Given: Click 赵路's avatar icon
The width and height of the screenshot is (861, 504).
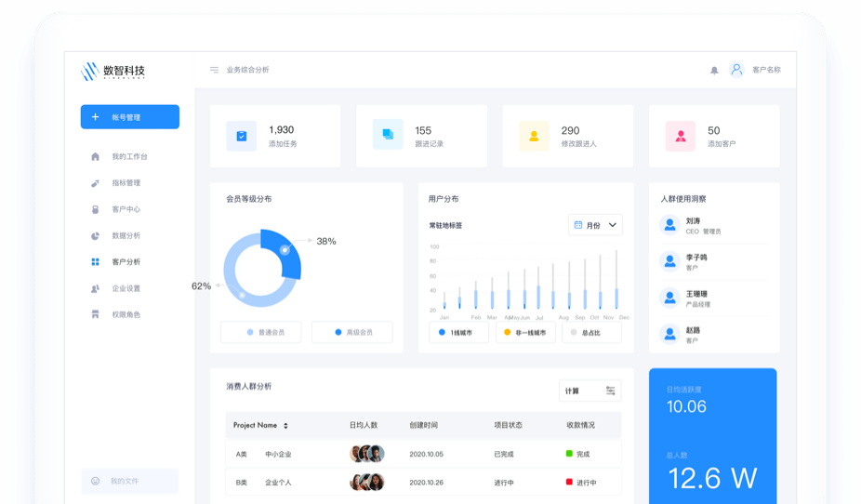Looking at the screenshot, I should pyautogui.click(x=669, y=334).
